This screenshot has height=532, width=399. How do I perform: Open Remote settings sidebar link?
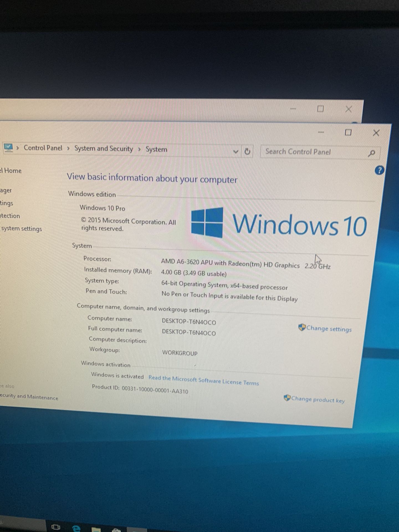coord(7,203)
